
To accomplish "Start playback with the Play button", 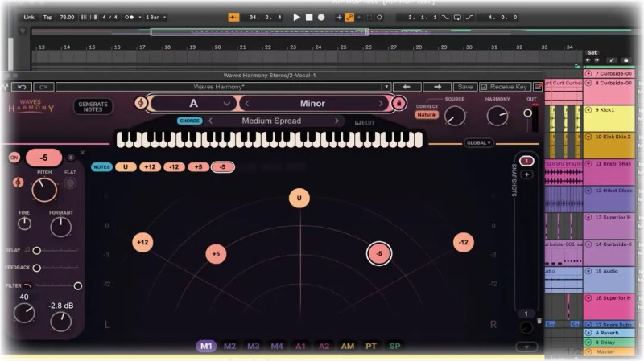I will tap(296, 17).
